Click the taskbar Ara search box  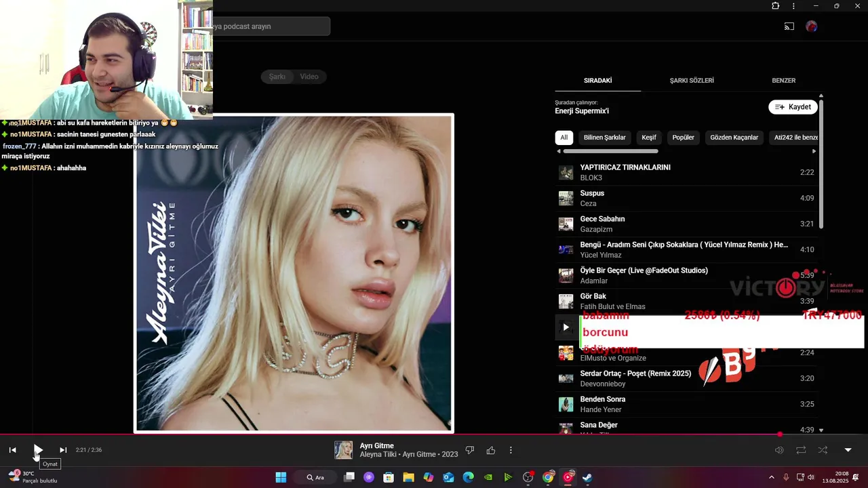[315, 477]
